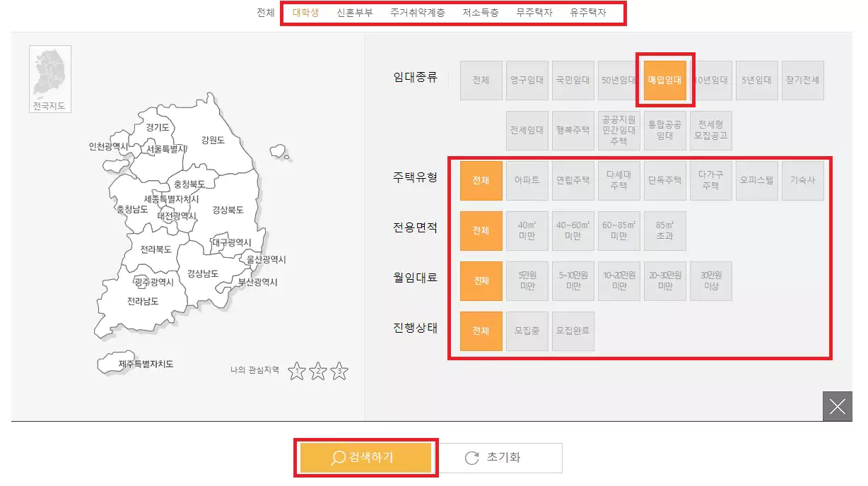Screen dimensions: 868x486
Task: Choose 오피스텔 housing type
Action: (757, 180)
